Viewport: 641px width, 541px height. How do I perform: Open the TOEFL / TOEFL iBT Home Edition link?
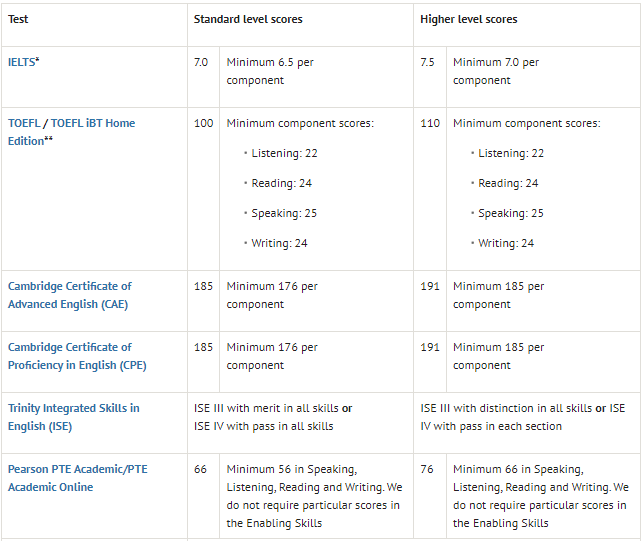[72, 132]
